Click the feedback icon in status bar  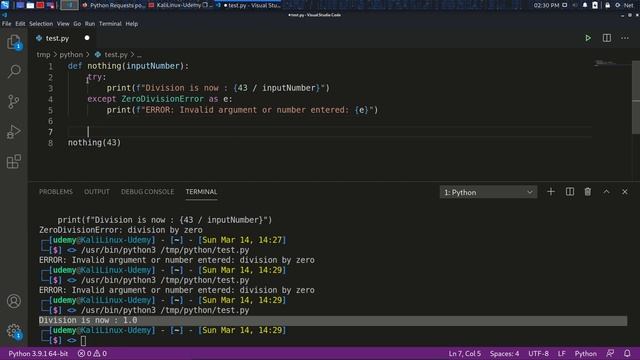click(x=610, y=353)
